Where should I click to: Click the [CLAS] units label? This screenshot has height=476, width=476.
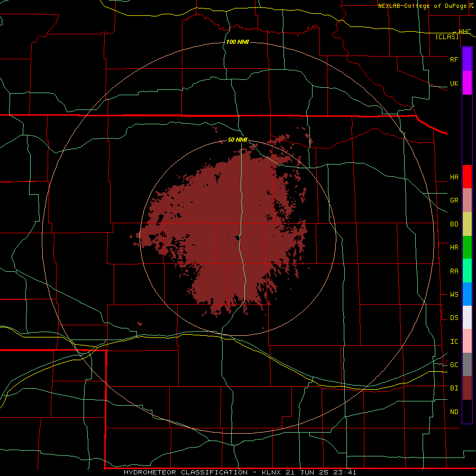pyautogui.click(x=447, y=37)
